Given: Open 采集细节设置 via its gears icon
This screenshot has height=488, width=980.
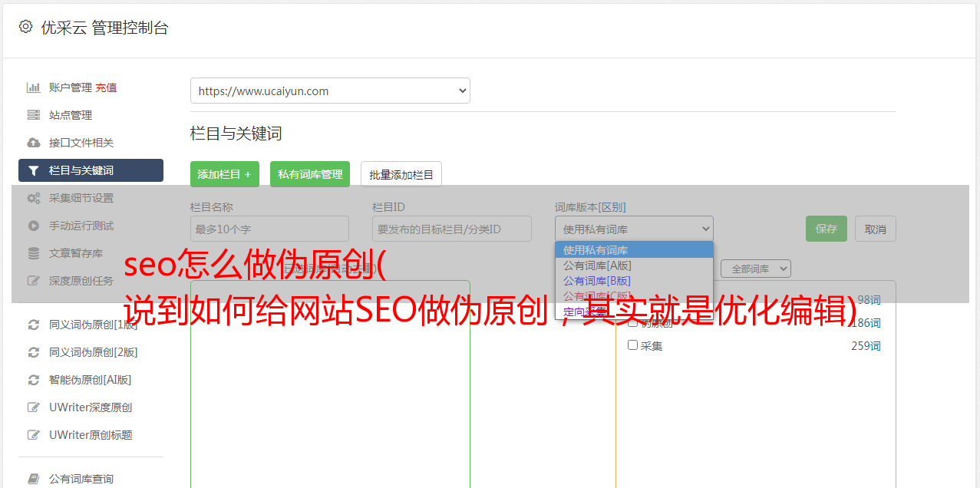Looking at the screenshot, I should (33, 198).
